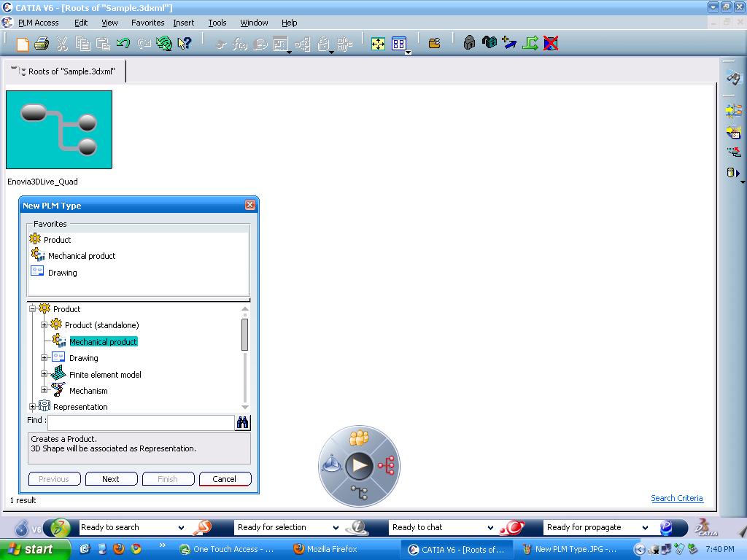Image resolution: width=747 pixels, height=560 pixels.
Task: Open the multi-view layout dropdown arrow
Action: [409, 52]
